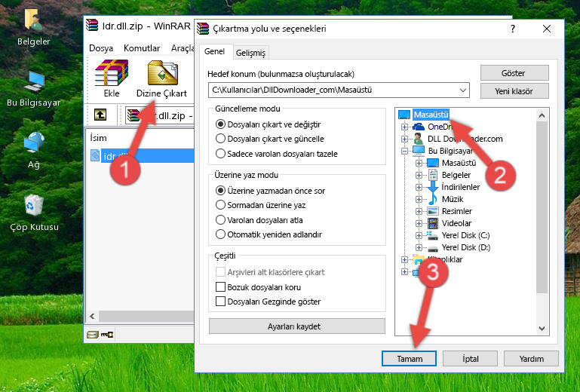Viewport: 580px width, 392px height.
Task: Select İndirilenler folder in the tree
Action: [x=461, y=187]
